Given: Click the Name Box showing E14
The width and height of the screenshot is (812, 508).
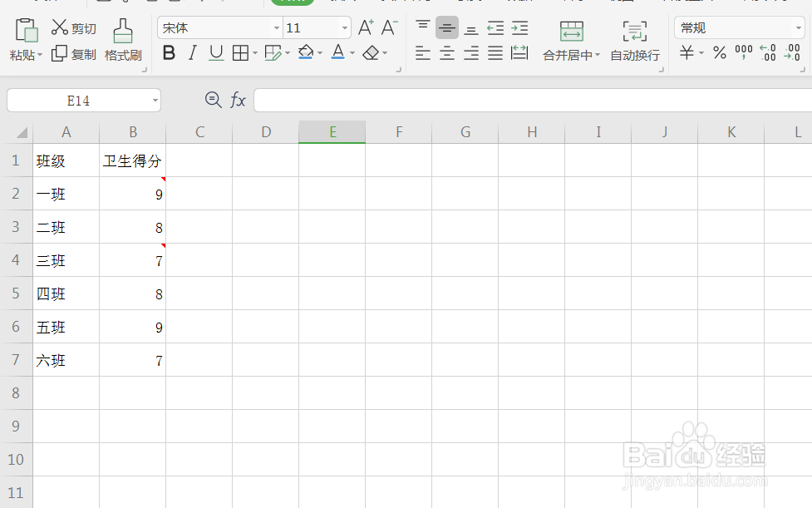Looking at the screenshot, I should pyautogui.click(x=78, y=101).
